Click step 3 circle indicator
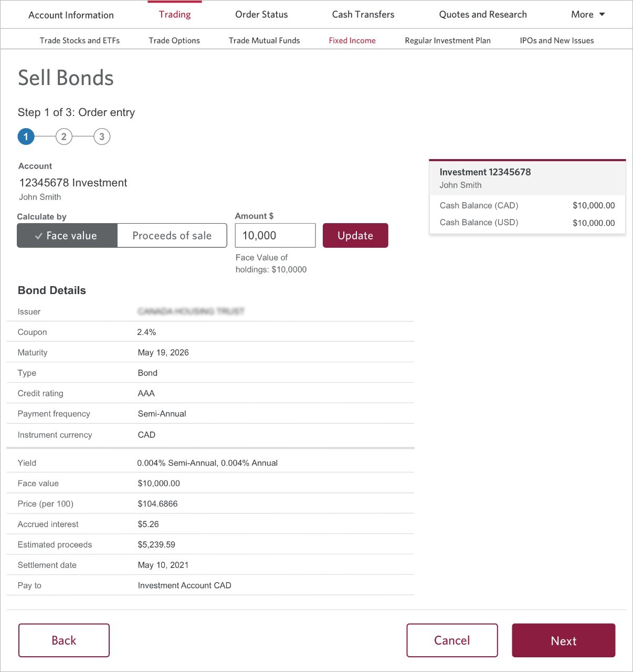 [x=102, y=136]
